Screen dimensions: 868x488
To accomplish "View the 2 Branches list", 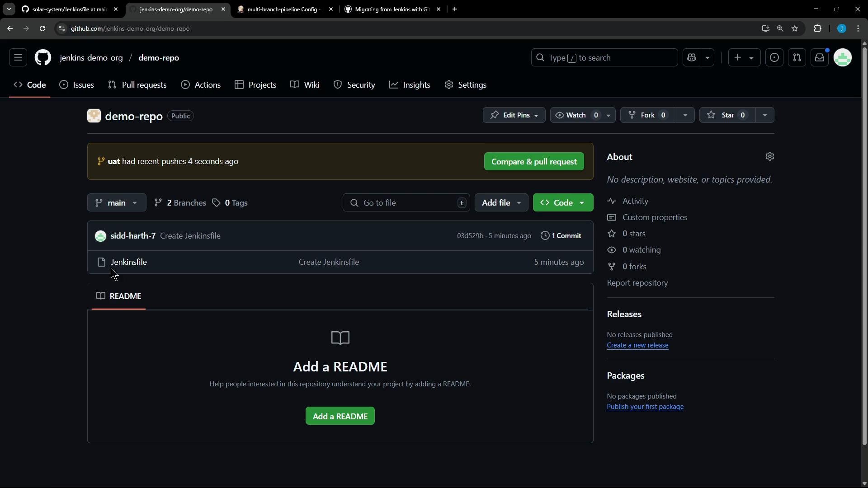I will pyautogui.click(x=180, y=203).
